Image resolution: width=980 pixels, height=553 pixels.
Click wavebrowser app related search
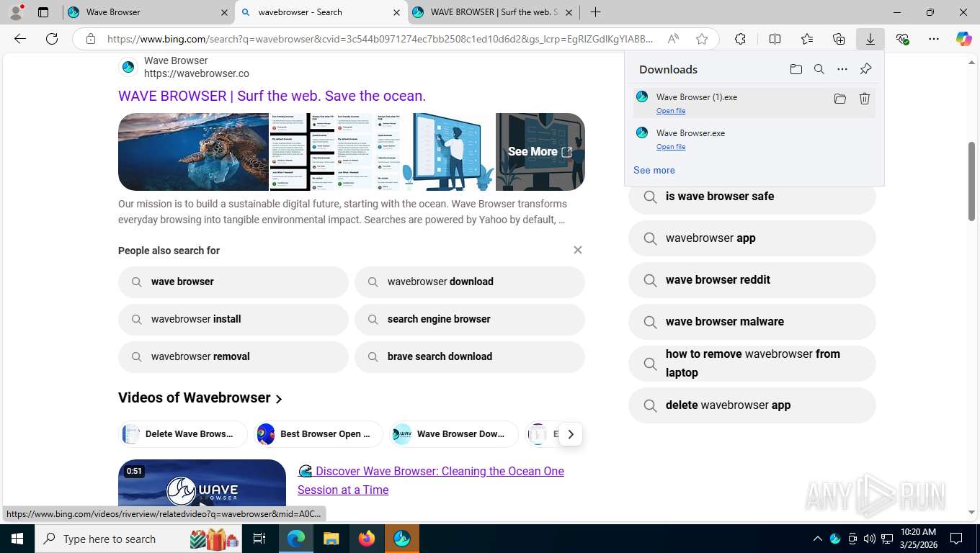coord(752,238)
